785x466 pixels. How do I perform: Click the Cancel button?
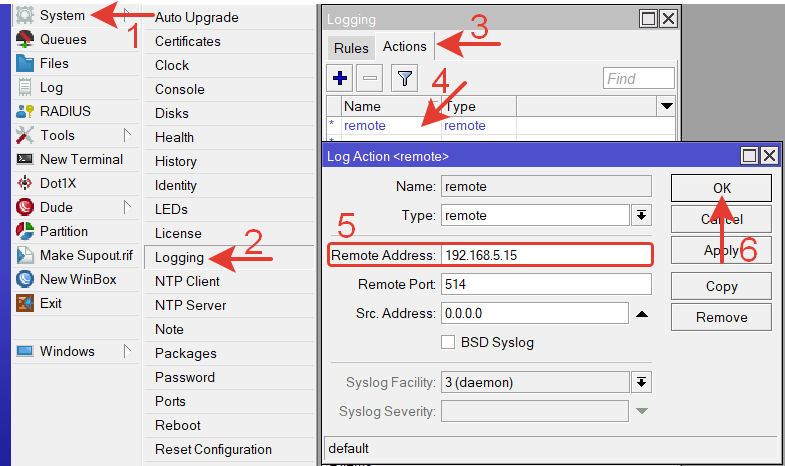tap(721, 219)
